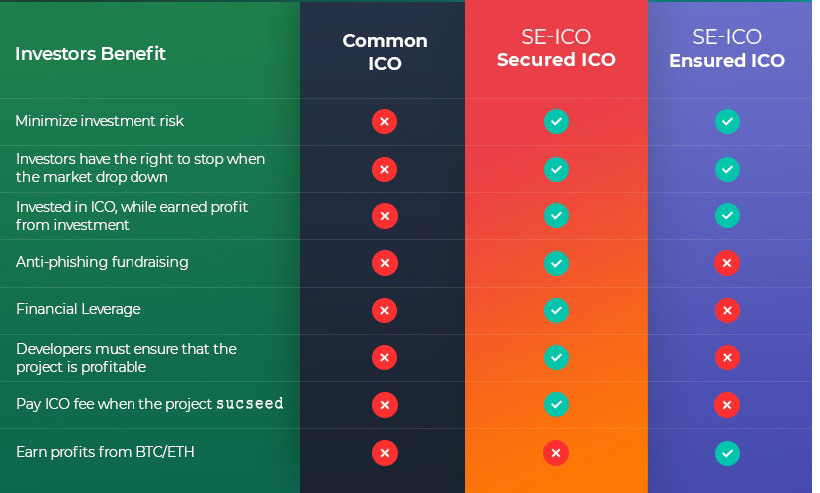This screenshot has width=820, height=493.
Task: Click the Financial Leverage row label
Action: point(78,309)
